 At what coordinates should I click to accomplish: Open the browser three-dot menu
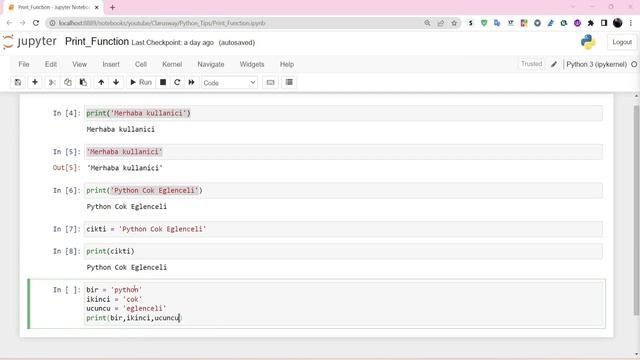coord(631,23)
